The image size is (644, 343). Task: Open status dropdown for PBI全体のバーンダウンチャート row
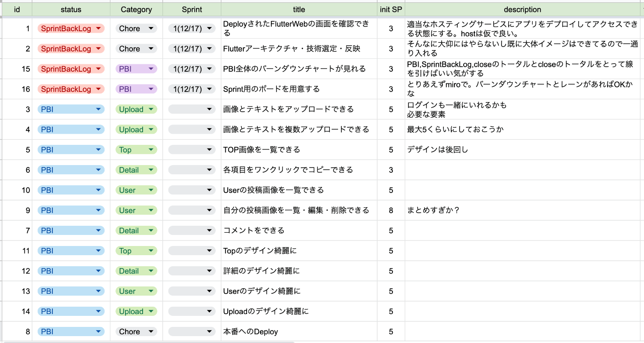(x=71, y=69)
